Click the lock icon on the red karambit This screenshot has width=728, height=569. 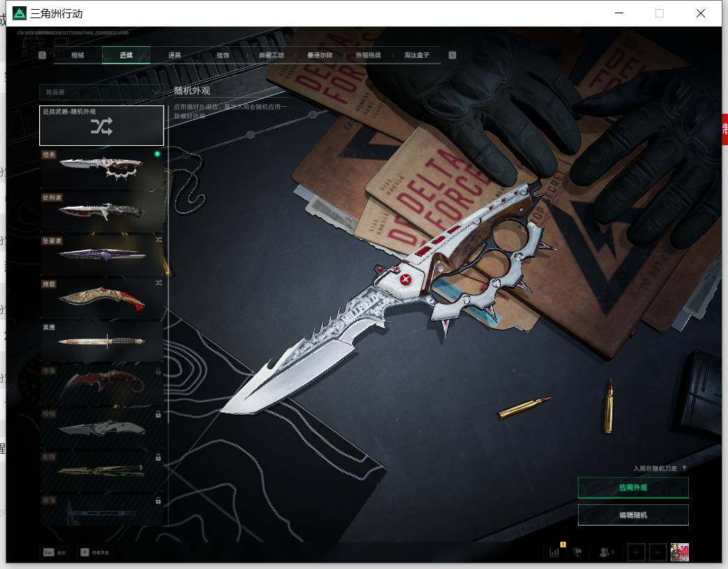pos(159,371)
